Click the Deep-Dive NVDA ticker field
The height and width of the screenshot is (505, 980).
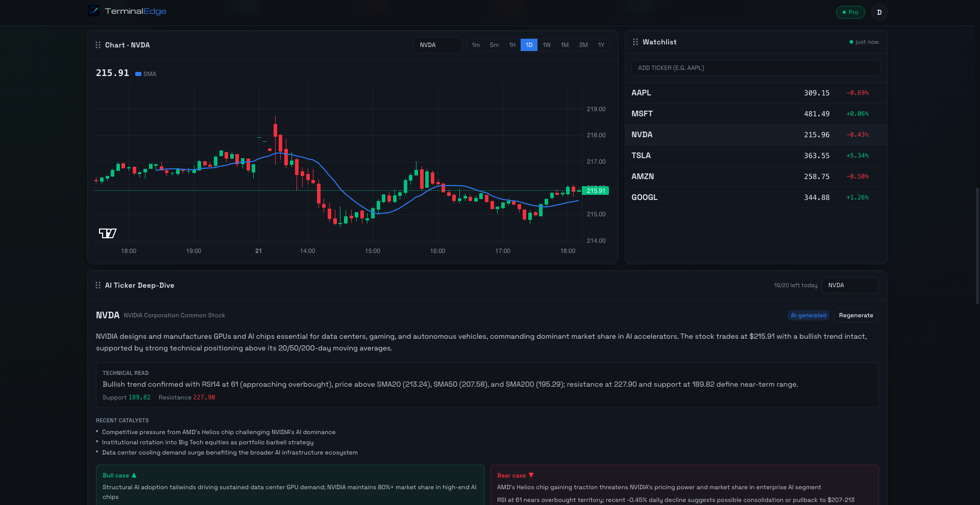(850, 285)
